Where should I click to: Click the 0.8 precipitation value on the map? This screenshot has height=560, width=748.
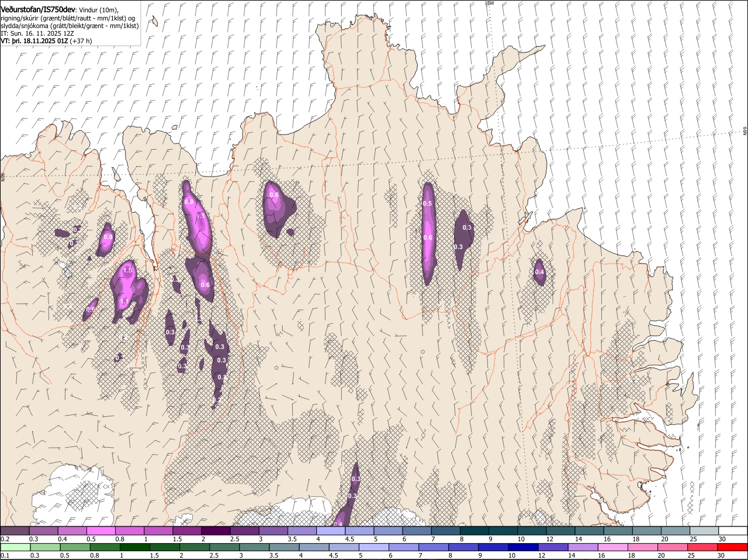108,237
